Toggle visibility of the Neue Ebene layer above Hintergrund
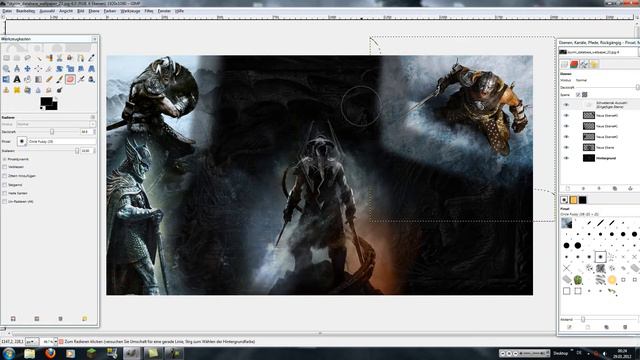Viewport: 640px width, 360px height. coord(566,147)
